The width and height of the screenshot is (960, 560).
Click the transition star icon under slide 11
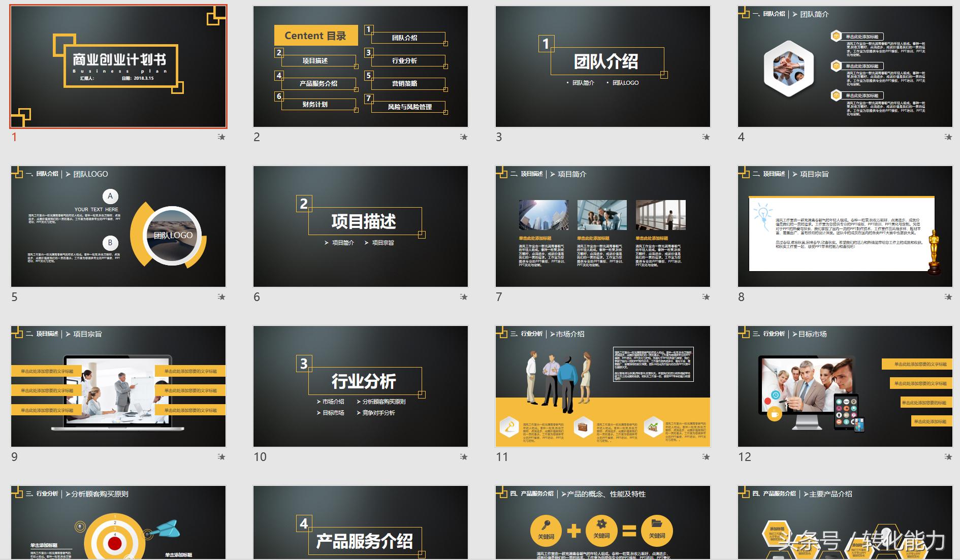tap(706, 456)
